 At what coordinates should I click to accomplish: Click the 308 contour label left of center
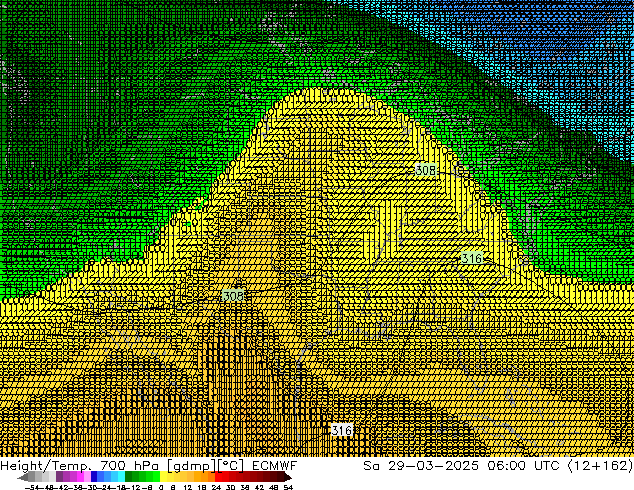click(233, 296)
